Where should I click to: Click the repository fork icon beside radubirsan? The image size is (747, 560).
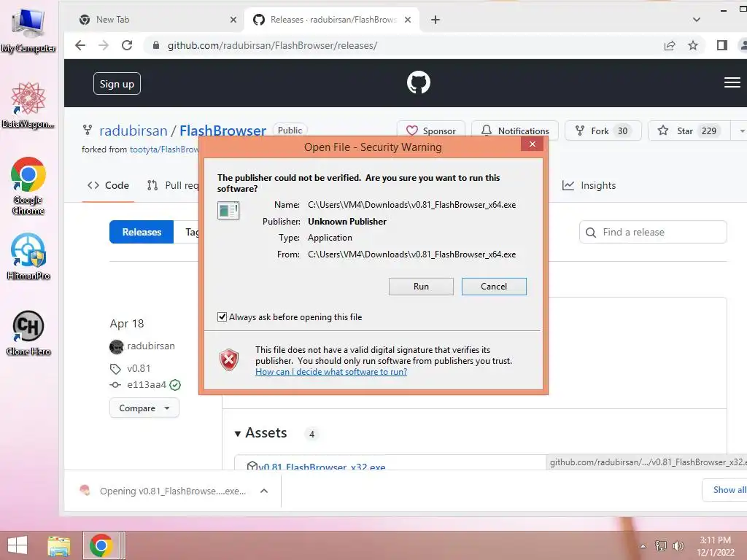[88, 130]
